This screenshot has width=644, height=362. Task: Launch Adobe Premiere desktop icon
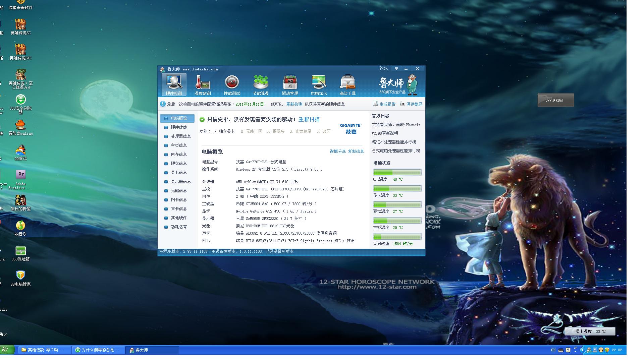[20, 180]
